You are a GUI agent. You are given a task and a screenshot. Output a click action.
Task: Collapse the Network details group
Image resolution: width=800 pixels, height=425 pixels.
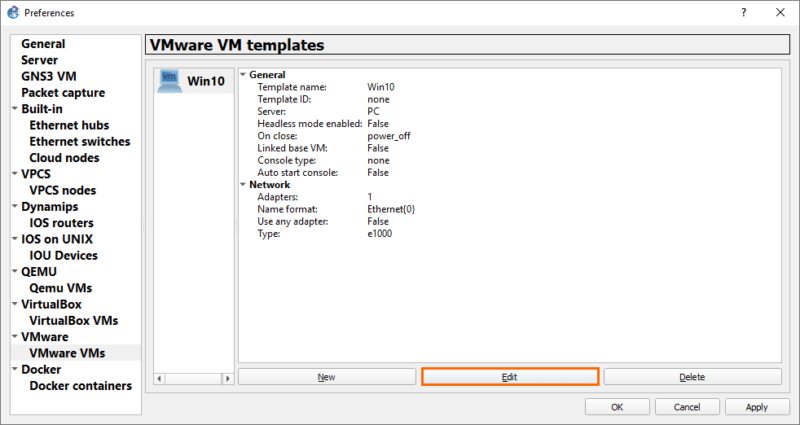(x=243, y=185)
